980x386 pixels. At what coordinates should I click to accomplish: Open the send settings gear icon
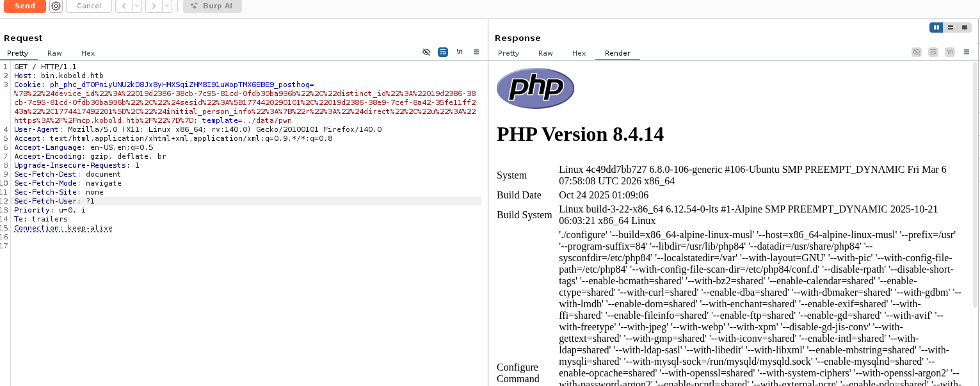(56, 6)
